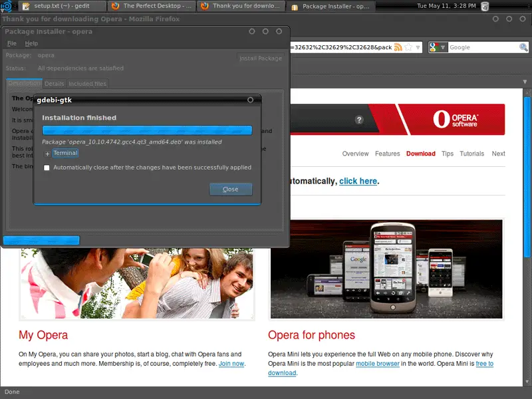Select the 'Thank you for downlo...' taskbar entry
Viewport: 532px width, 399px height.
pyautogui.click(x=241, y=6)
